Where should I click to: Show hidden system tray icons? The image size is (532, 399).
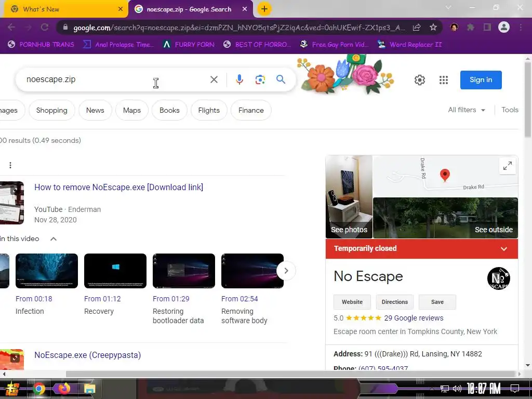(x=432, y=389)
